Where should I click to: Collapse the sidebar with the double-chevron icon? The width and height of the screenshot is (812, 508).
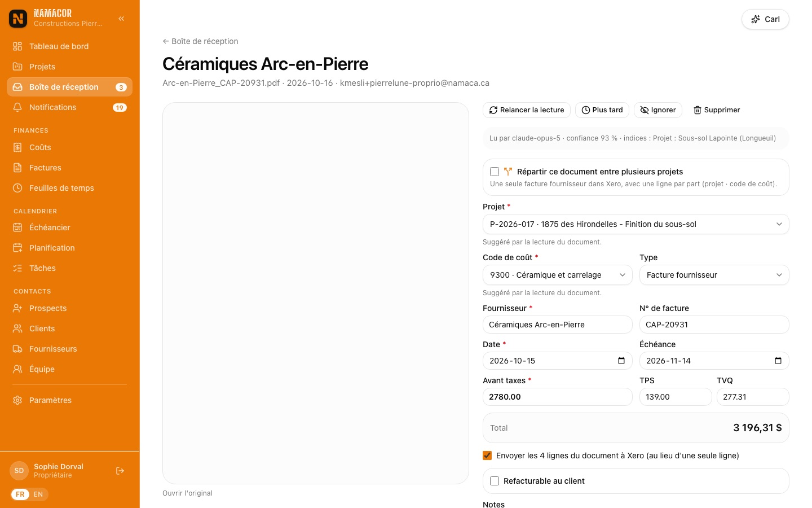coord(121,19)
